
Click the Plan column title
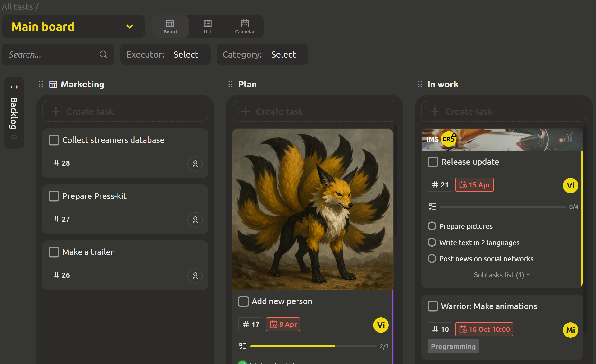pos(247,84)
